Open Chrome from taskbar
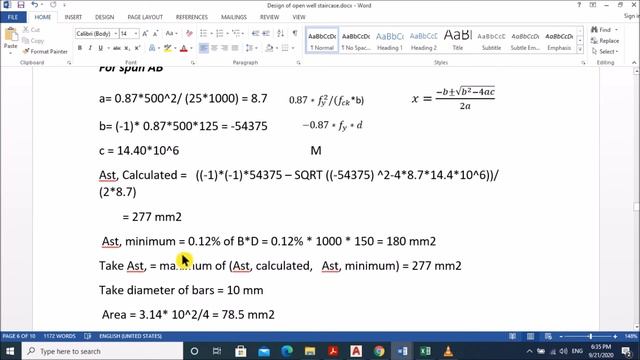 [x=379, y=351]
